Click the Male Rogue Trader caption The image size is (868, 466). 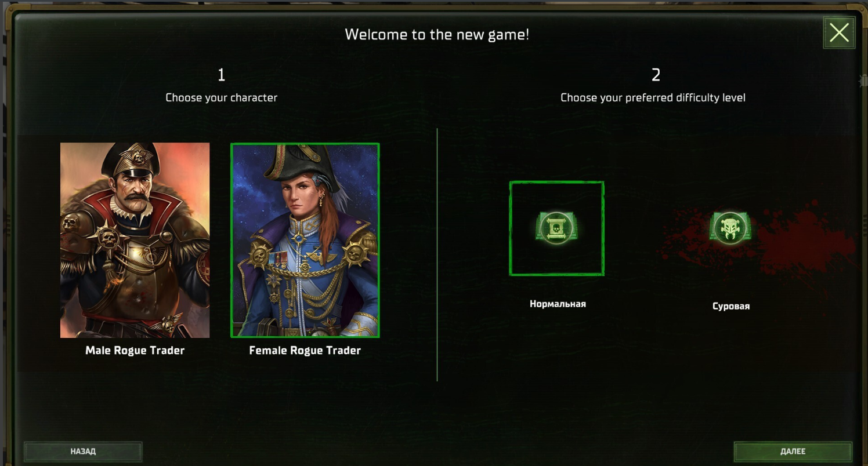(x=135, y=350)
